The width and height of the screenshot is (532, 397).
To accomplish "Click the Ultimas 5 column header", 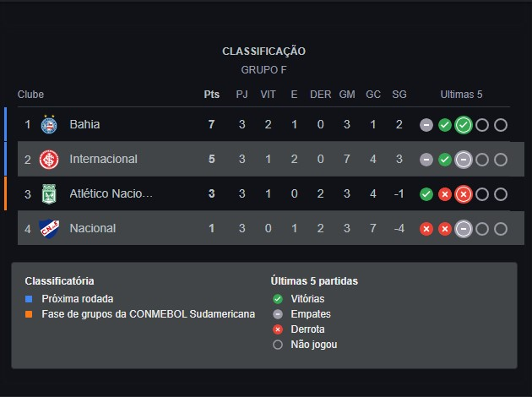I will coord(461,95).
